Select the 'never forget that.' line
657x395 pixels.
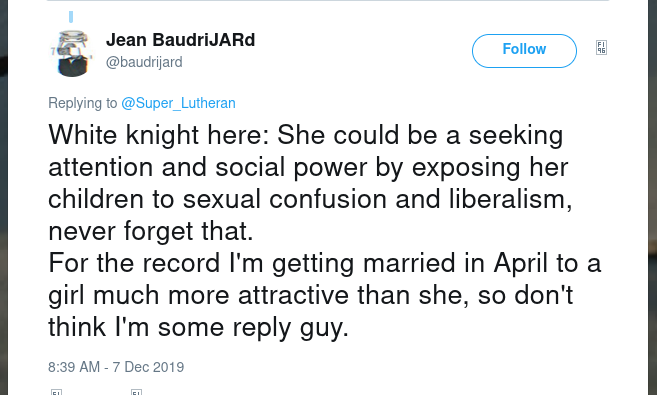pyautogui.click(x=151, y=231)
